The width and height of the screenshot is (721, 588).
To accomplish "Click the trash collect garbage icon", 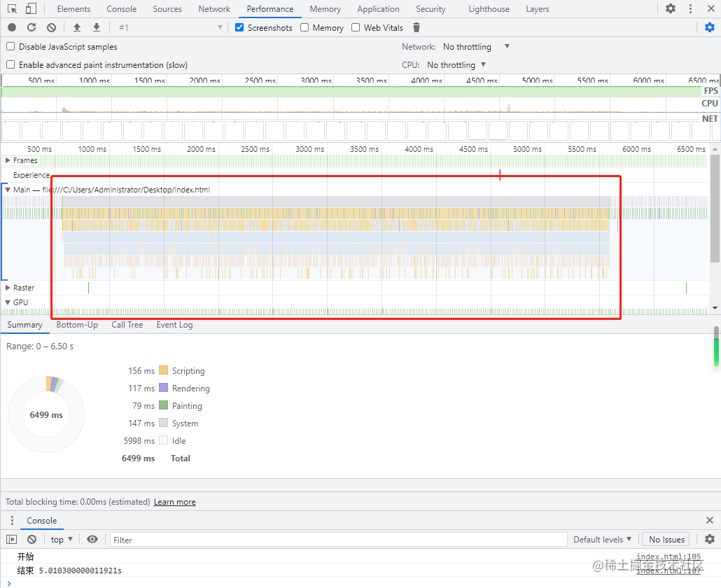I will [x=416, y=27].
